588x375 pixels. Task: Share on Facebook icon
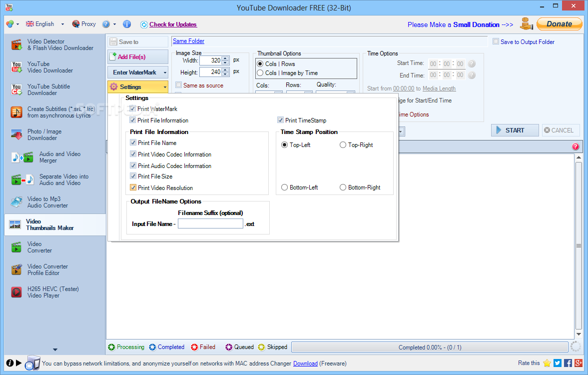568,363
